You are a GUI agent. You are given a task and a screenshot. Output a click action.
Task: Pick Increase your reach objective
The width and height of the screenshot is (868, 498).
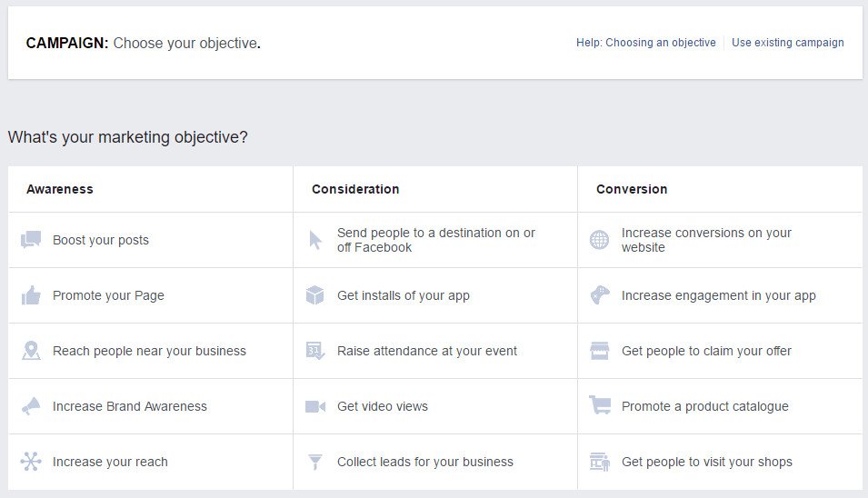pyautogui.click(x=151, y=462)
